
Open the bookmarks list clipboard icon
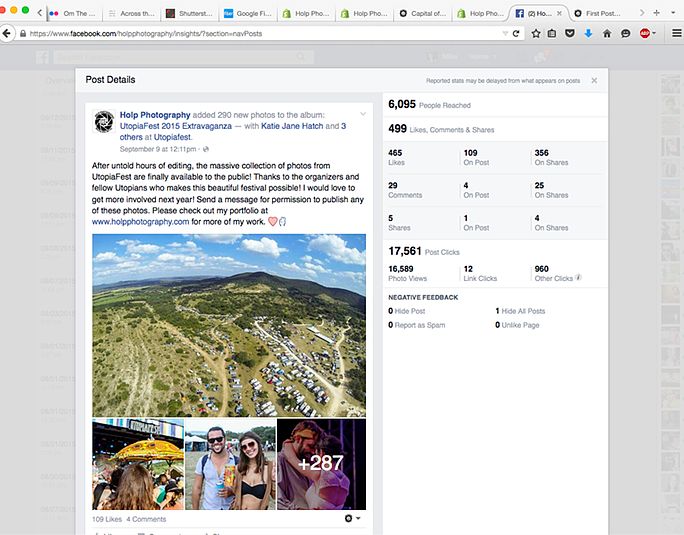(x=552, y=33)
